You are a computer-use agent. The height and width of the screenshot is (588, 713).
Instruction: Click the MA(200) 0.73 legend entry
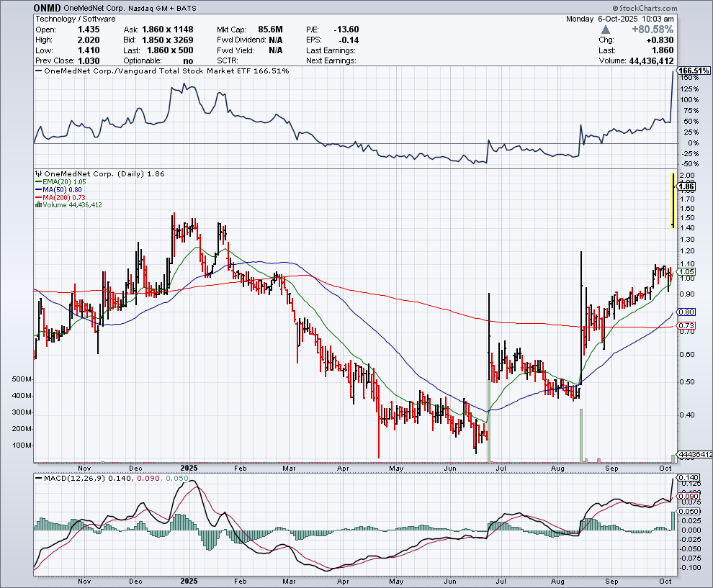[x=60, y=198]
